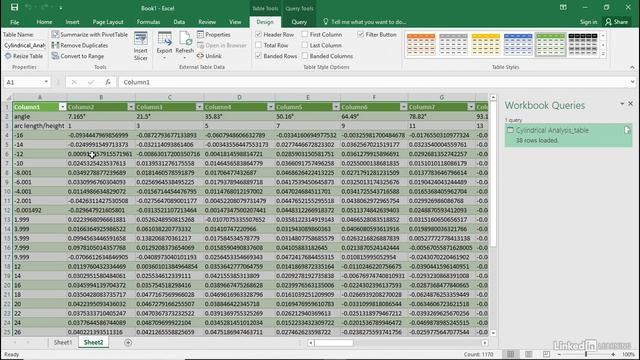Select cell containing 'arc length/height'

[40, 126]
